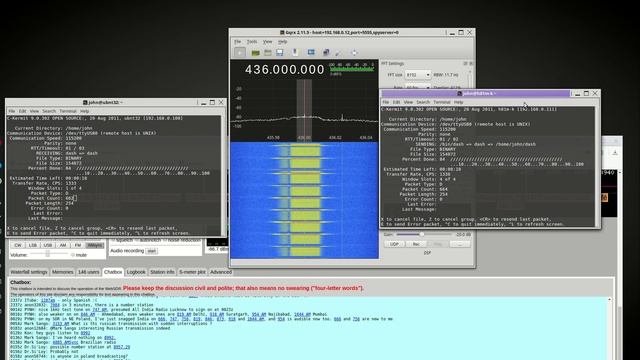Open the Tools menu in Gqrx
The height and width of the screenshot is (360, 640).
tap(252, 42)
